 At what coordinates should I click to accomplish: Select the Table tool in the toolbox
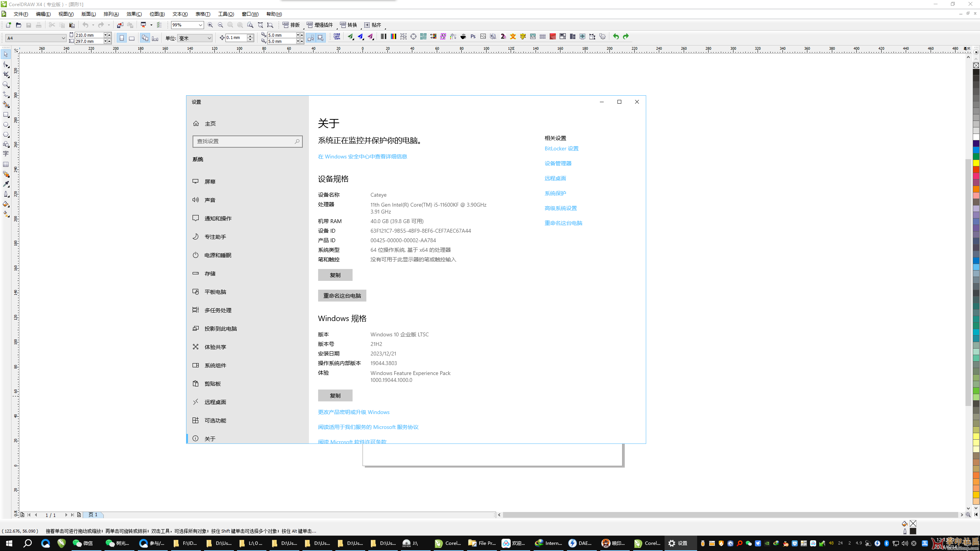[6, 164]
